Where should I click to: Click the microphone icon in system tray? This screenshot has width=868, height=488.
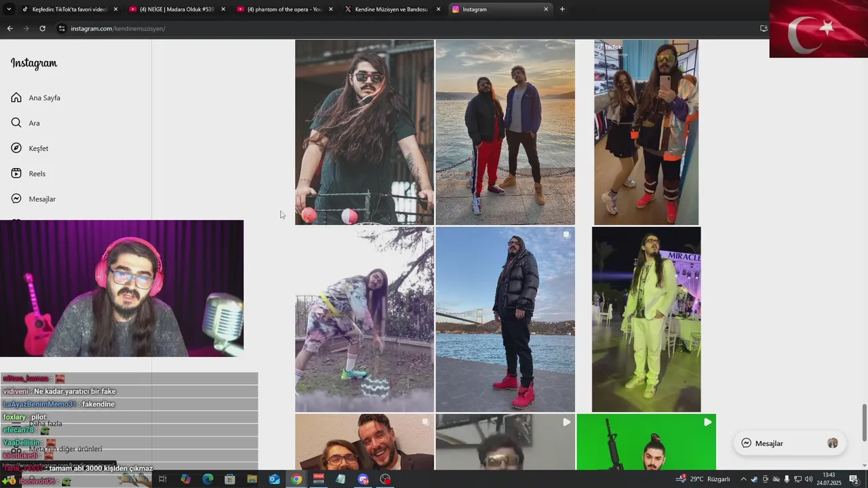787,479
